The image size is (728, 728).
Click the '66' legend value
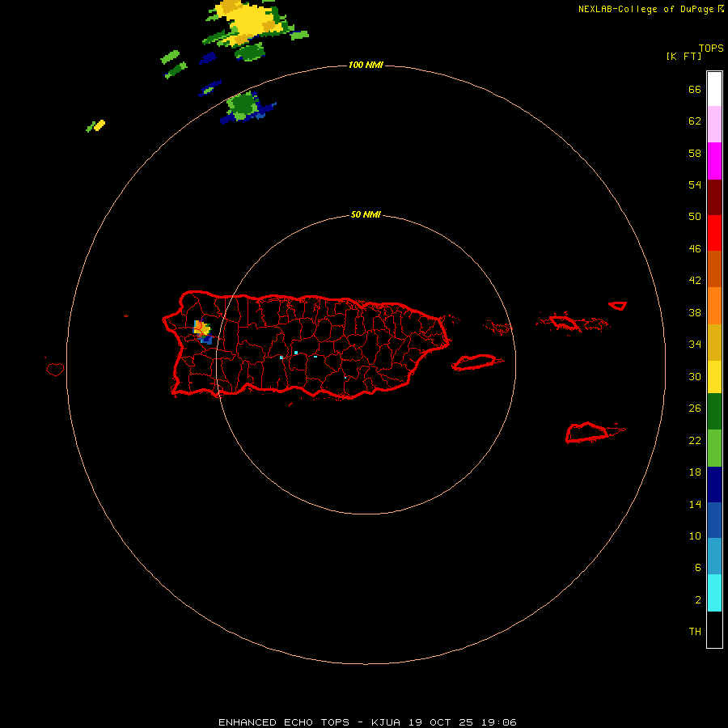point(695,89)
